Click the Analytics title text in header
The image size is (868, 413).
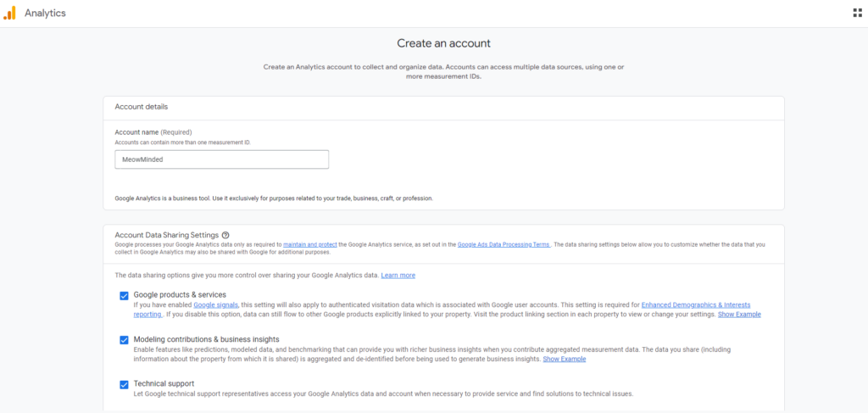(45, 14)
